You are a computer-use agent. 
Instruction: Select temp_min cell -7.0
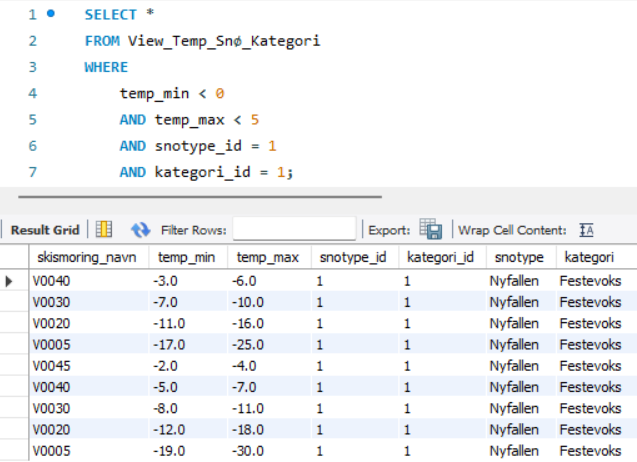pos(188,302)
